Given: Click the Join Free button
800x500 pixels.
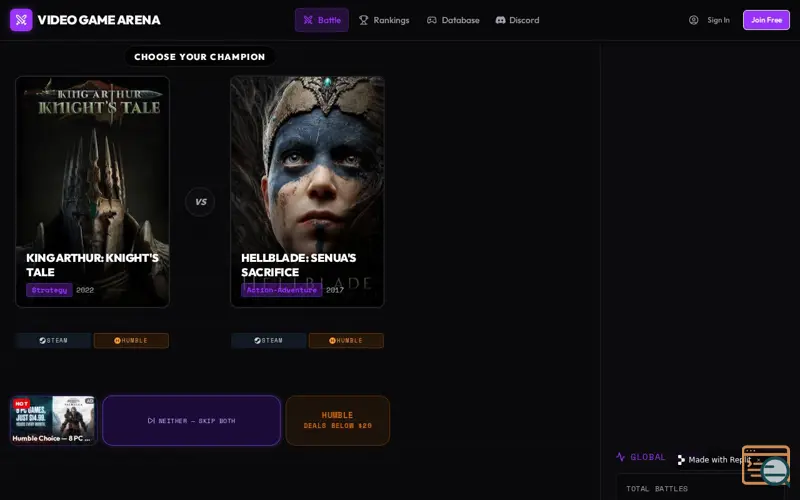Looking at the screenshot, I should (x=766, y=20).
